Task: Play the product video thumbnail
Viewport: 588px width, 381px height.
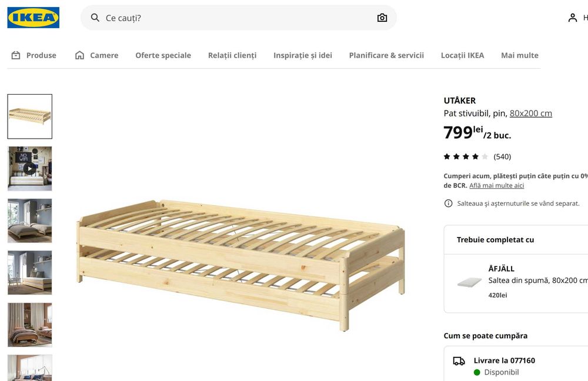Action: pyautogui.click(x=29, y=168)
